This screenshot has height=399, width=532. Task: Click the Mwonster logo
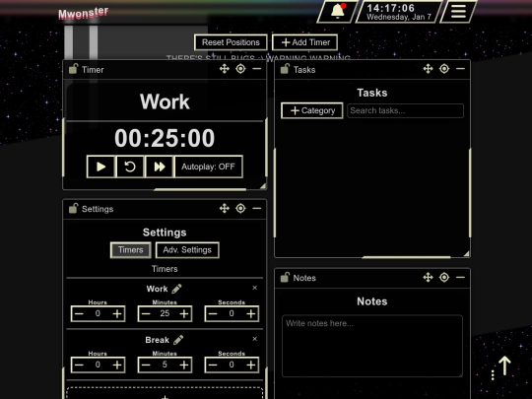pyautogui.click(x=84, y=13)
